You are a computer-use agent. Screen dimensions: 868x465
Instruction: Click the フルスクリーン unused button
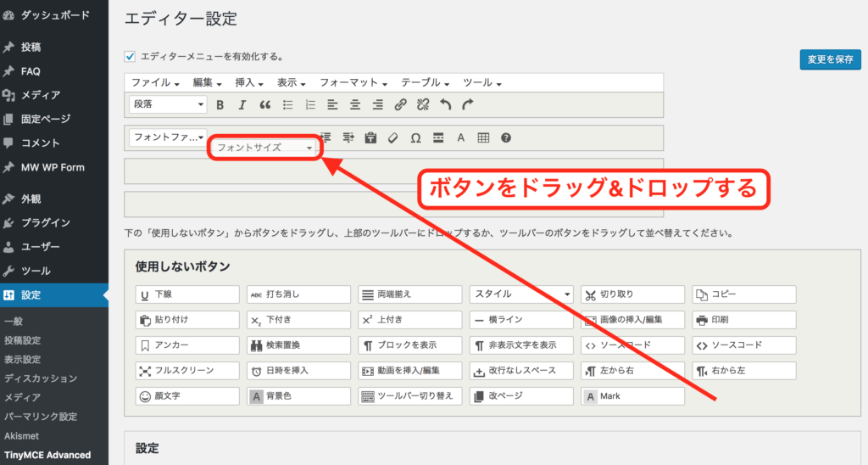(x=187, y=371)
